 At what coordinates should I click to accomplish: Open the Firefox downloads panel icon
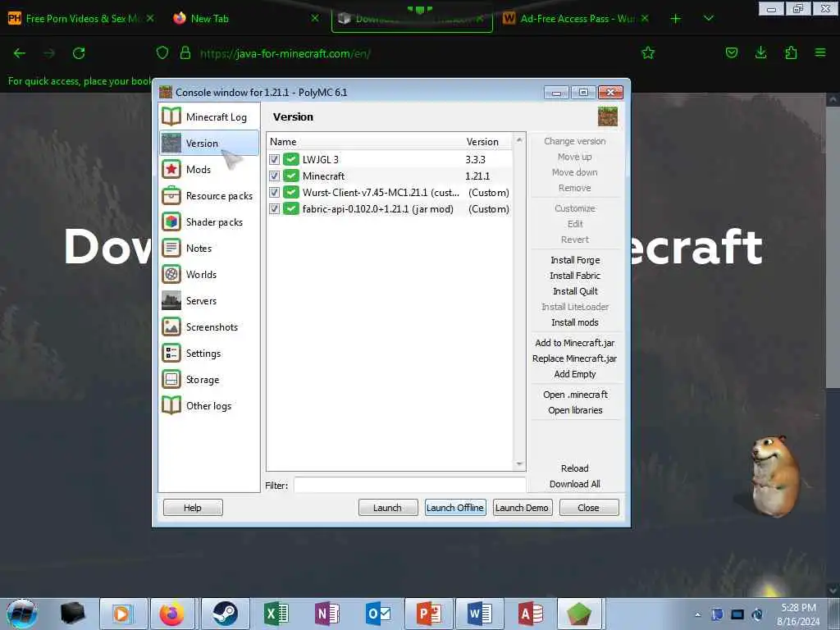(760, 52)
